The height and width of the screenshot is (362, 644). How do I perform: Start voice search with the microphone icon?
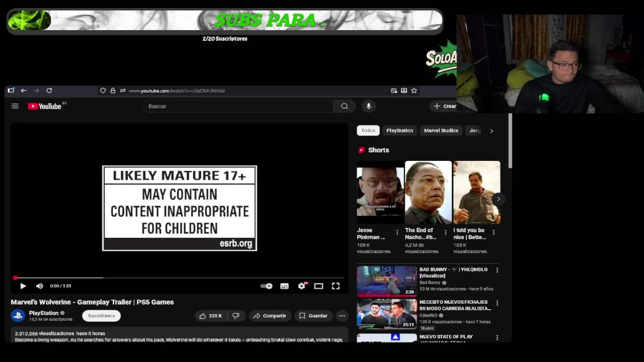click(x=369, y=106)
